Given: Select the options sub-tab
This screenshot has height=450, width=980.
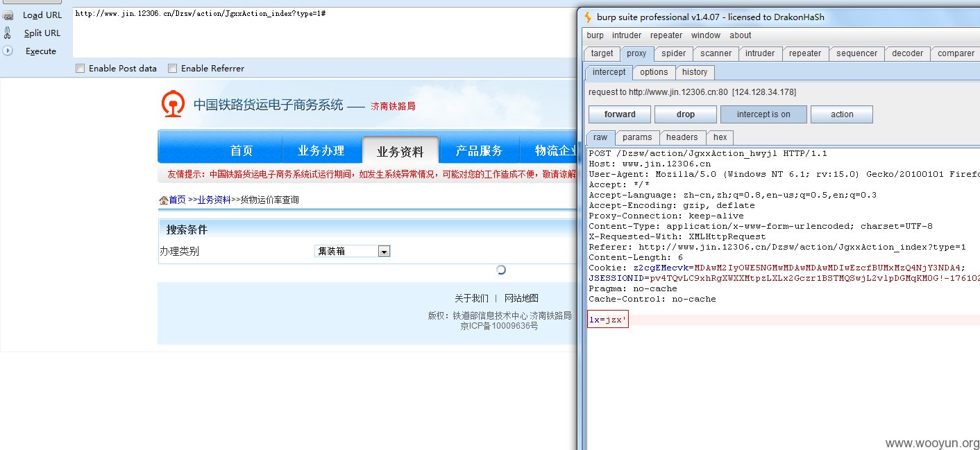Looking at the screenshot, I should point(654,72).
